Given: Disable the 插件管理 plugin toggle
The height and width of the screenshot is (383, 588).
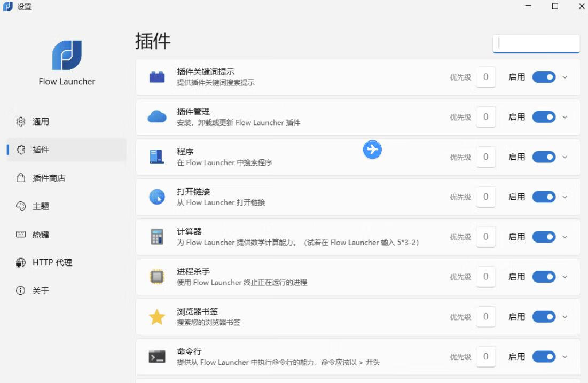Looking at the screenshot, I should coord(544,117).
